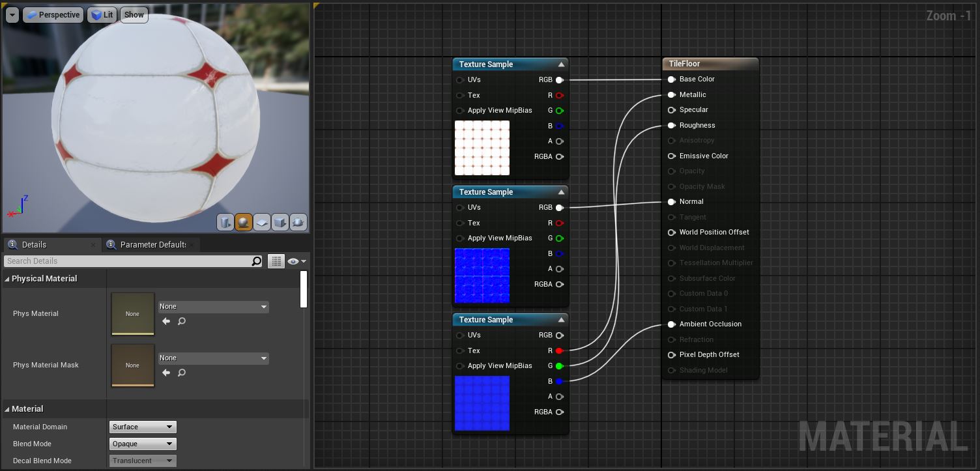Click the Phys Material None thumbnail swatch
The height and width of the screenshot is (471, 980).
[132, 313]
